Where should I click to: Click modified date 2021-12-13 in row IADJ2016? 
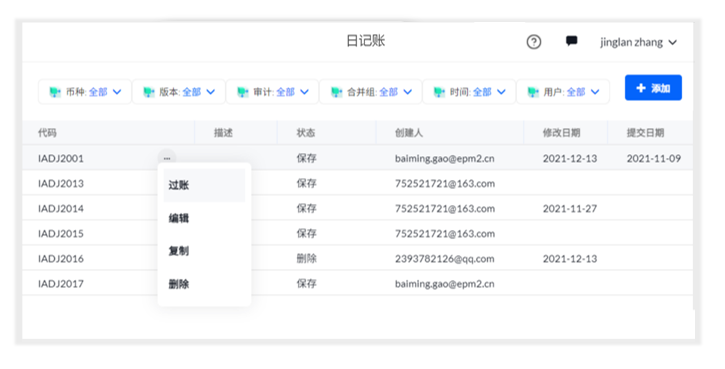coord(570,258)
